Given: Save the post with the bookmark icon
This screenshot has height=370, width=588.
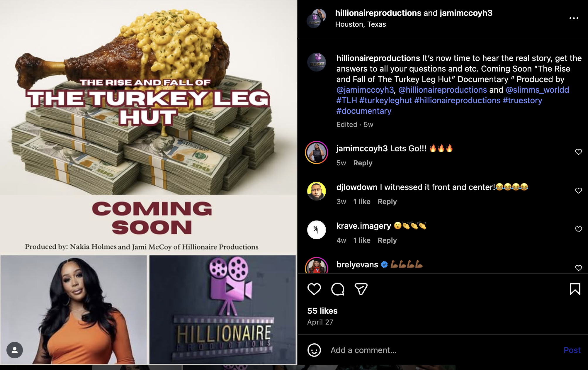Looking at the screenshot, I should [x=575, y=289].
